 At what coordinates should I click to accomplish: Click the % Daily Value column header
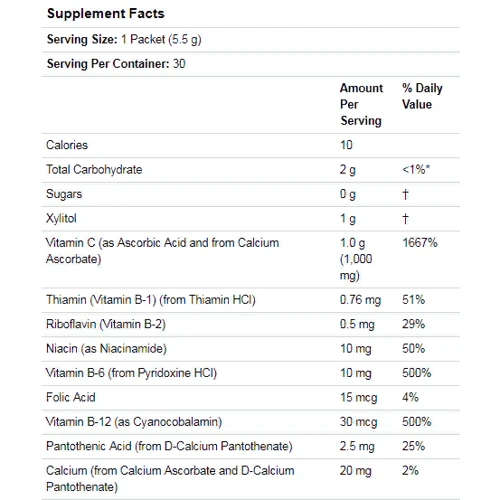tap(422, 96)
